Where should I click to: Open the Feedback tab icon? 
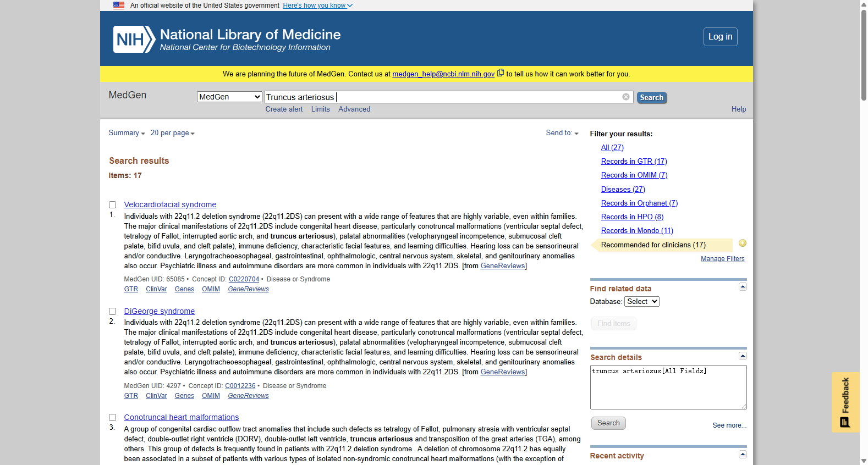click(x=845, y=402)
